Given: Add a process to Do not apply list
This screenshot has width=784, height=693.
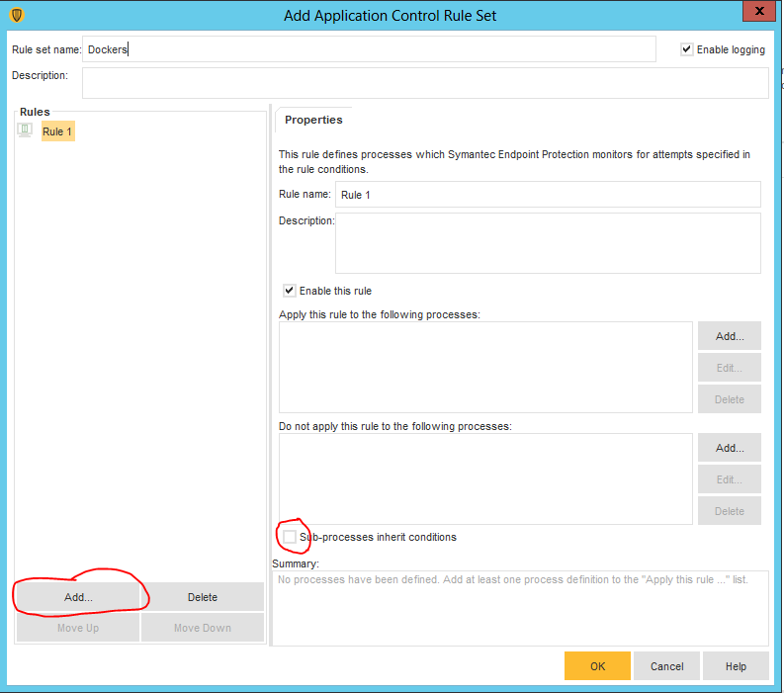Looking at the screenshot, I should click(x=730, y=448).
